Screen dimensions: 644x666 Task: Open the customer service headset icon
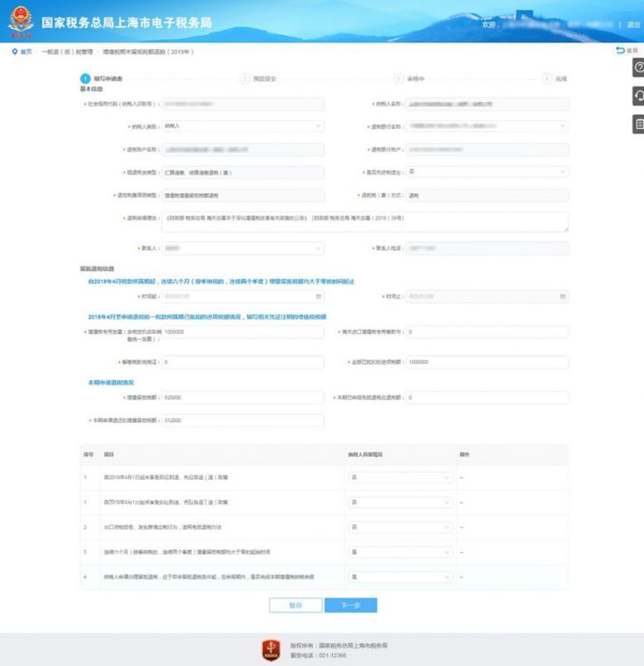[637, 96]
